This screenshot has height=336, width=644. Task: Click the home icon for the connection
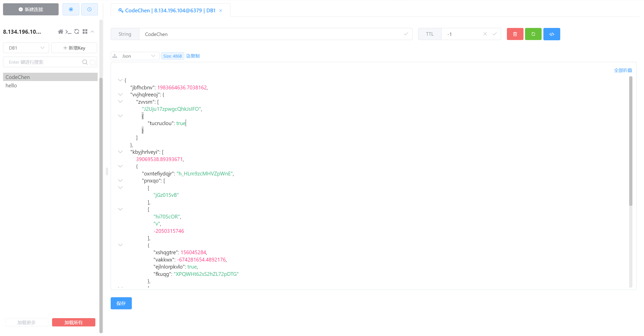60,32
